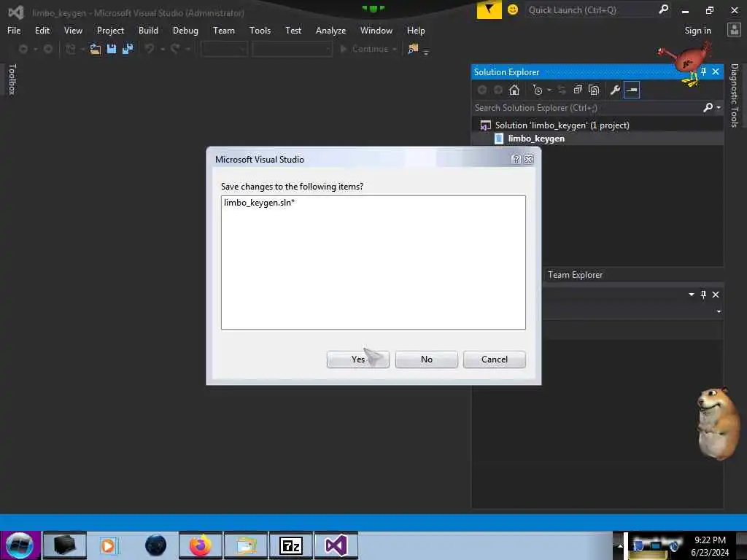Click the Quick Launch magnifier icon

663,9
